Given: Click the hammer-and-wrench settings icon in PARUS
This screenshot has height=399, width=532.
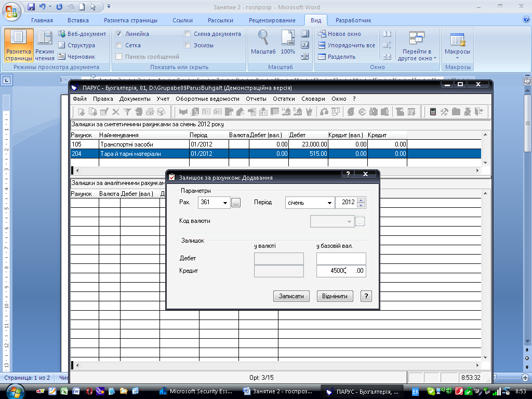Looking at the screenshot, I should coord(444,112).
